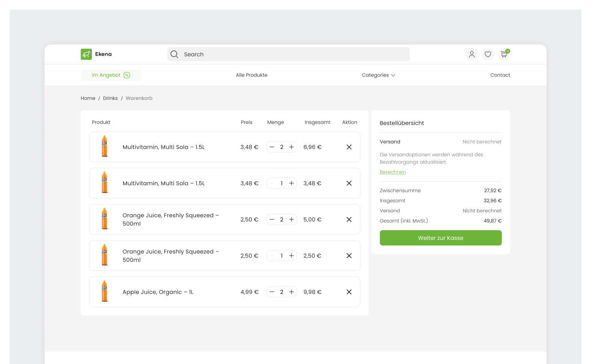591x364 pixels.
Task: Open the shopping cart icon in the header
Action: [504, 54]
